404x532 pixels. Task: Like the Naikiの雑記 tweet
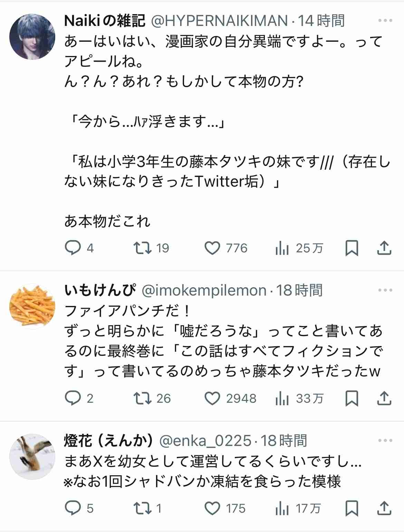(x=212, y=248)
